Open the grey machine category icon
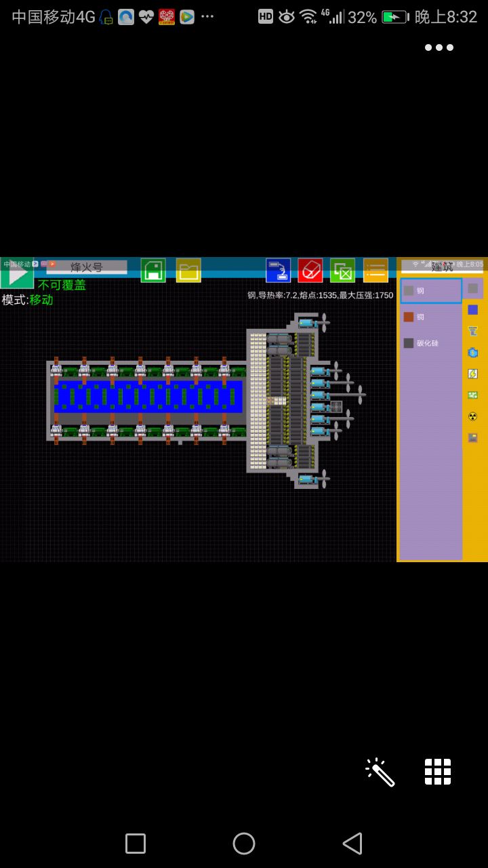This screenshot has height=868, width=488. click(x=473, y=437)
